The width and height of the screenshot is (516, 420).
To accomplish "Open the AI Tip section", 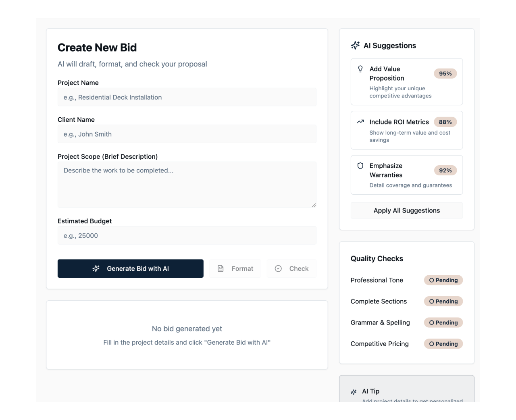I will click(x=407, y=391).
